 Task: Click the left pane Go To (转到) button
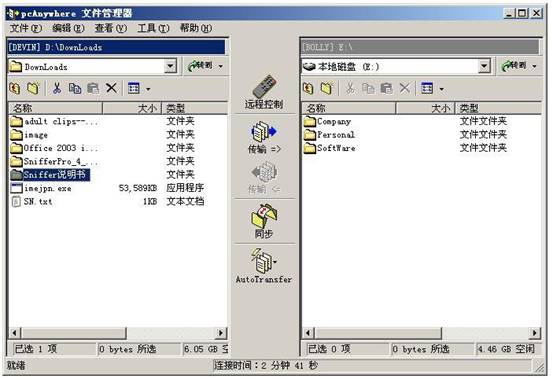200,66
